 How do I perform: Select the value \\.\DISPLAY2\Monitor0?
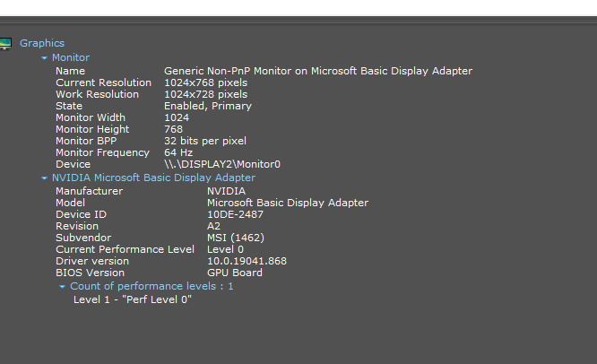click(x=222, y=164)
